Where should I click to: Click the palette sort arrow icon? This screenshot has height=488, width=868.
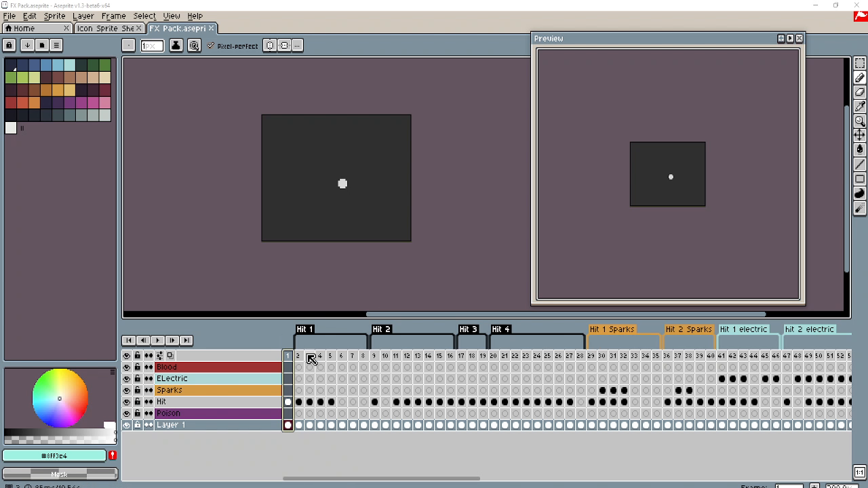[x=27, y=45]
